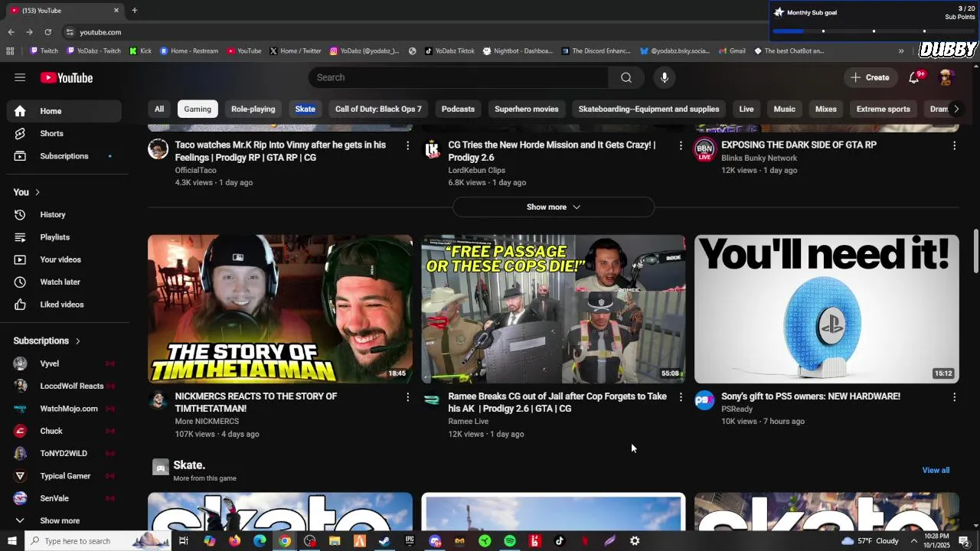Screen dimensions: 980x551
Task: Open Liked videos in the sidebar
Action: pyautogui.click(x=64, y=305)
